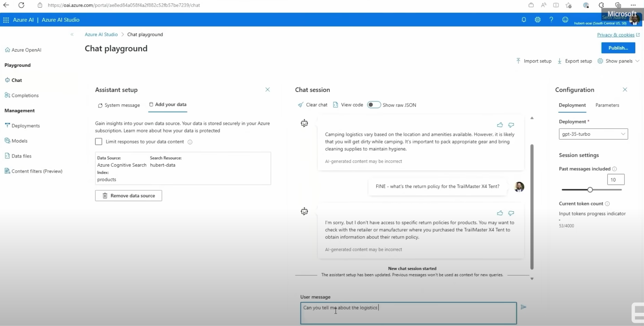Click chat scroll-down arrow
The width and height of the screenshot is (644, 326).
click(532, 279)
